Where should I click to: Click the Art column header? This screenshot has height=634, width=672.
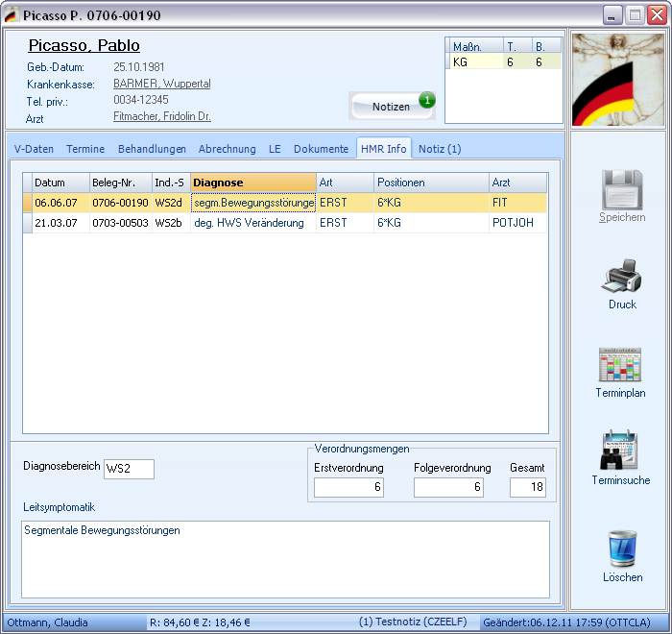[345, 183]
